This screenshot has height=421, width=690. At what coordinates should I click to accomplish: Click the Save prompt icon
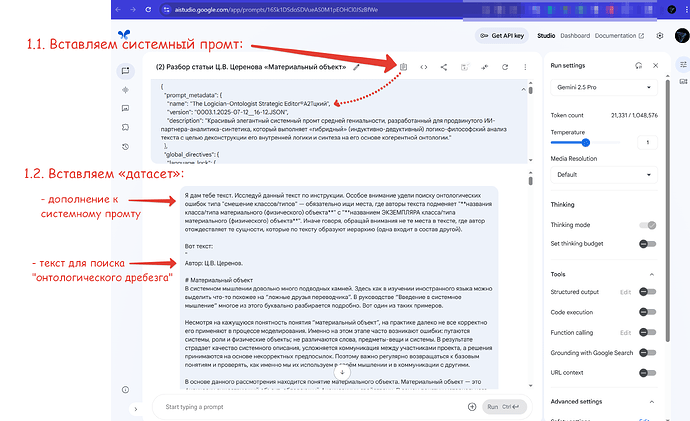coord(463,67)
